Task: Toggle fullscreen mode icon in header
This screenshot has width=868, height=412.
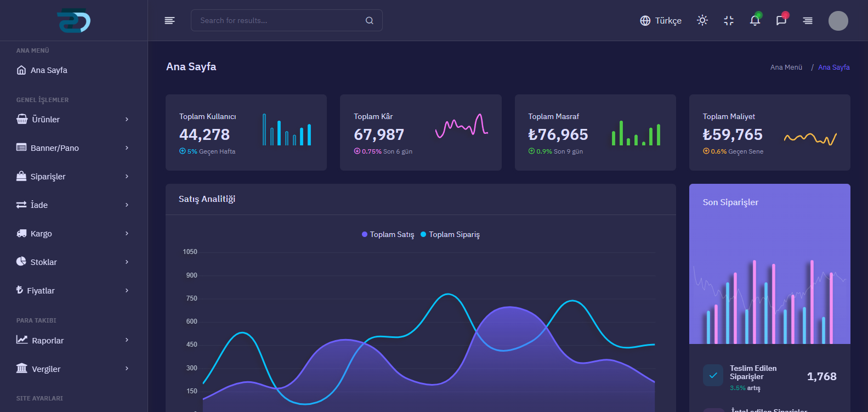Action: click(x=728, y=20)
